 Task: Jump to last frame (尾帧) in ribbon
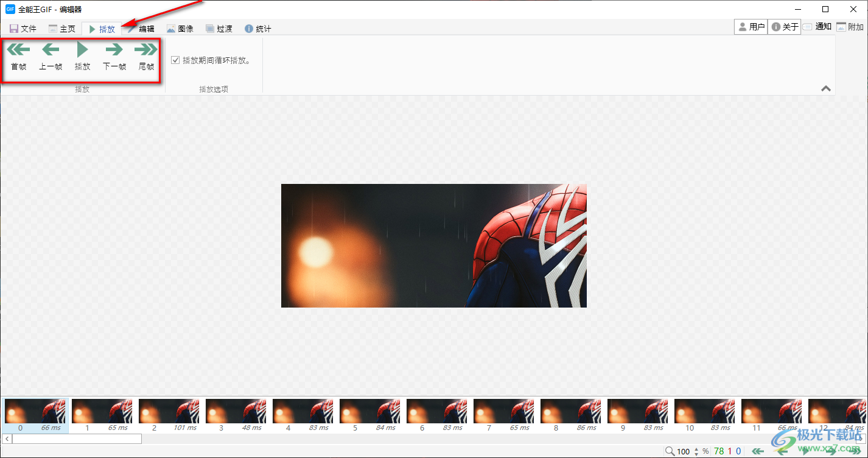click(x=146, y=57)
